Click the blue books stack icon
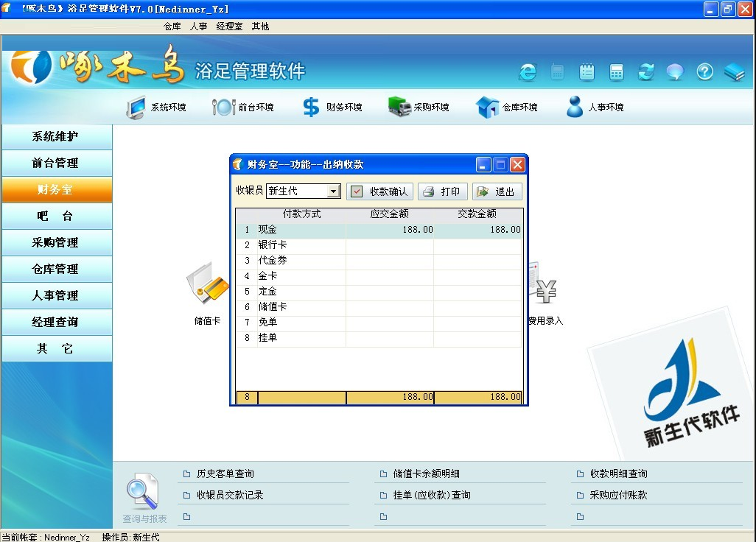This screenshot has height=542, width=756. (734, 71)
